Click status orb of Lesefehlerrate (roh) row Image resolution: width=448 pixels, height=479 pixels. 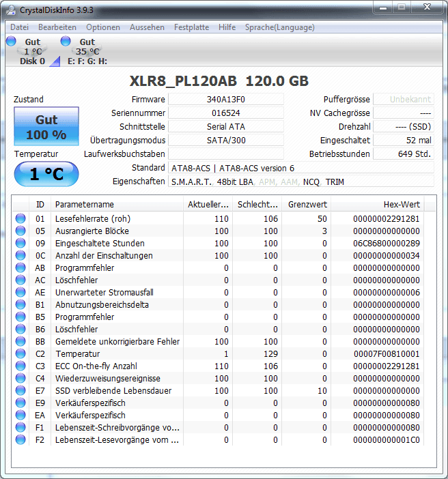coord(20,218)
